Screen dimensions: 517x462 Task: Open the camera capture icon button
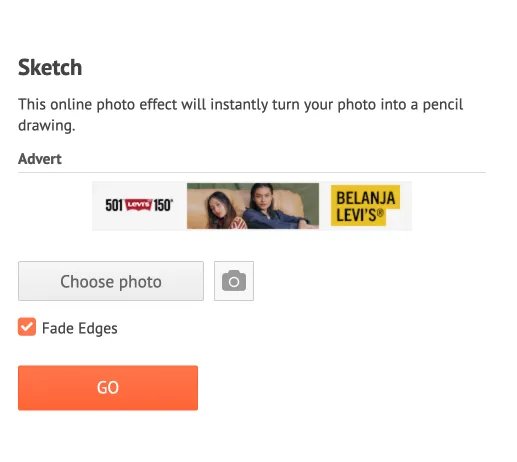coord(234,281)
